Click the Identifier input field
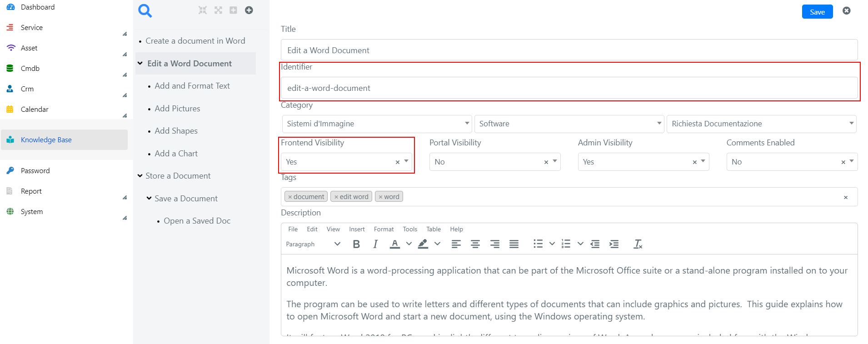The image size is (868, 344). [569, 88]
